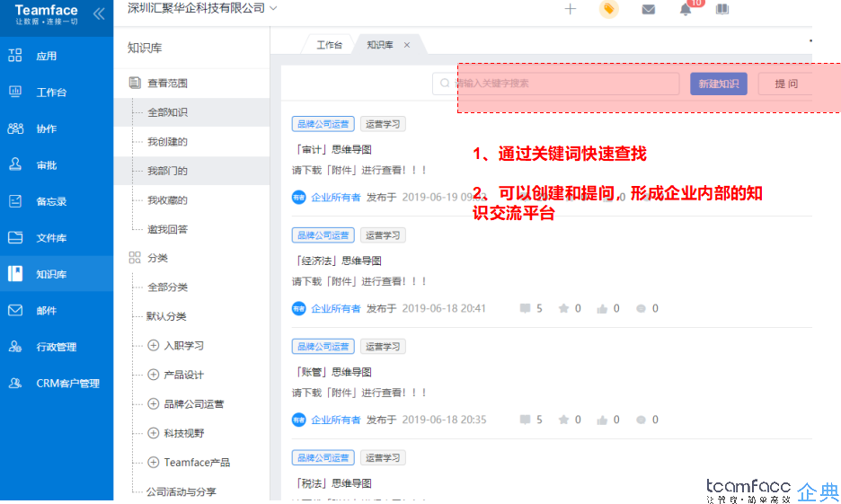Screen dimensions: 841x504
Task: Open 「审计」思维导图 post
Action: [x=333, y=150]
